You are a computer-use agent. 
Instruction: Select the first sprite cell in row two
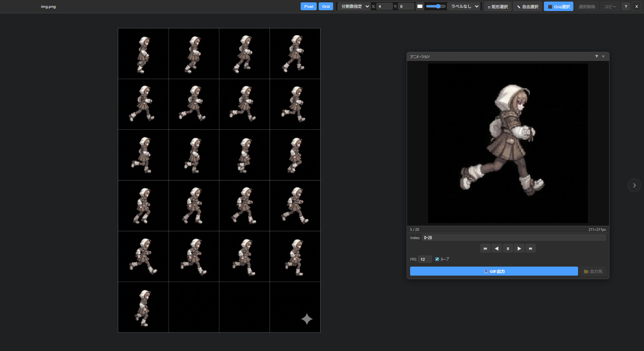(143, 104)
